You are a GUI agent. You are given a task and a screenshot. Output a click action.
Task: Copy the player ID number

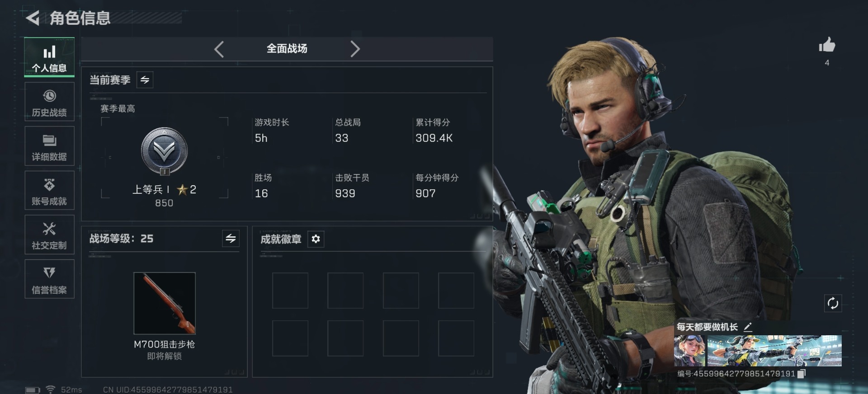pos(802,374)
